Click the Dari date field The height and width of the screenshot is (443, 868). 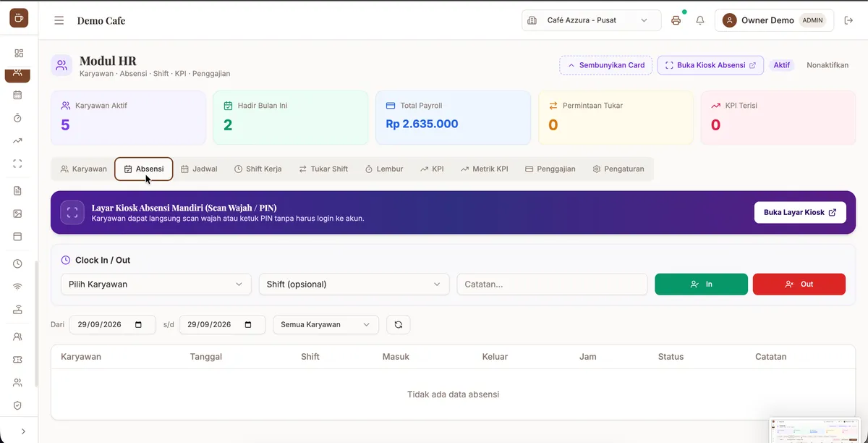112,324
